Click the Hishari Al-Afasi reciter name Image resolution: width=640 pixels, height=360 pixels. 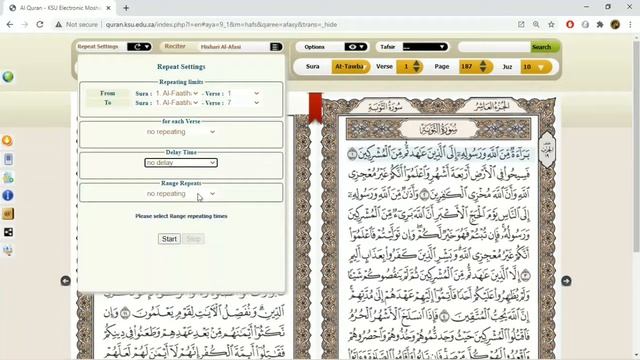click(221, 47)
